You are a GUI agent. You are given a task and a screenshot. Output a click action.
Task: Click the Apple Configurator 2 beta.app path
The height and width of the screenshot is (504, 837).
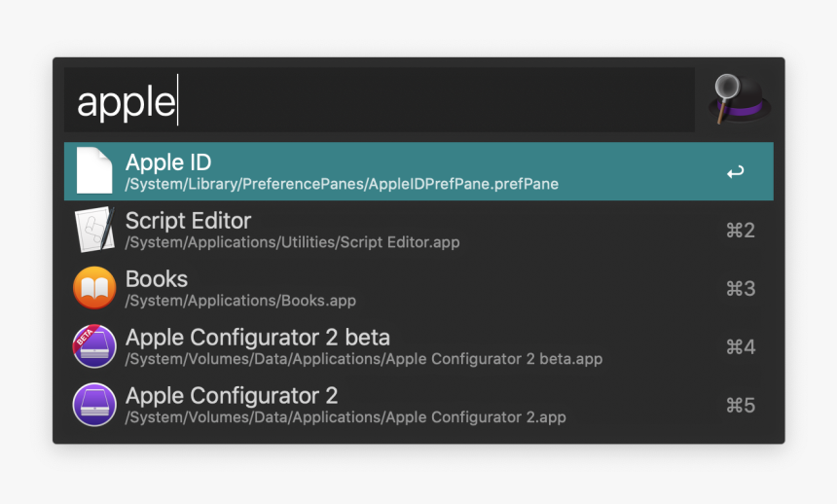(364, 359)
